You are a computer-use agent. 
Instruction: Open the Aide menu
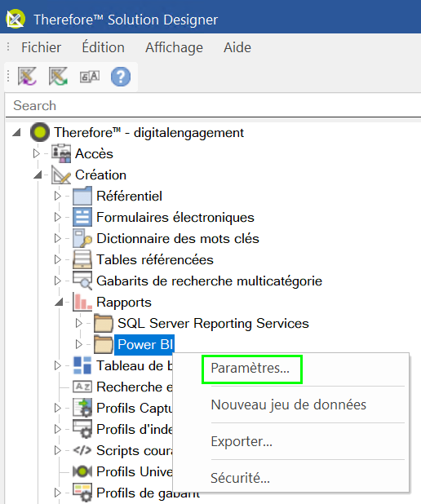point(237,47)
